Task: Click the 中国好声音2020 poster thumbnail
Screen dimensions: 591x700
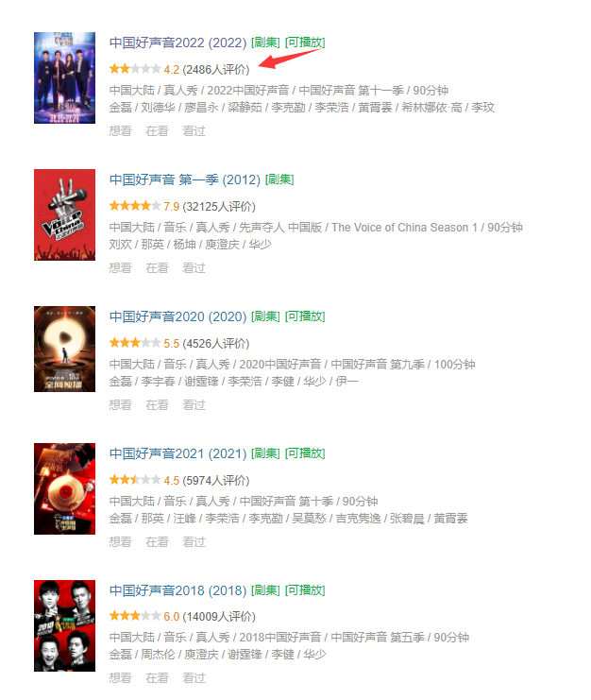Action: (65, 350)
